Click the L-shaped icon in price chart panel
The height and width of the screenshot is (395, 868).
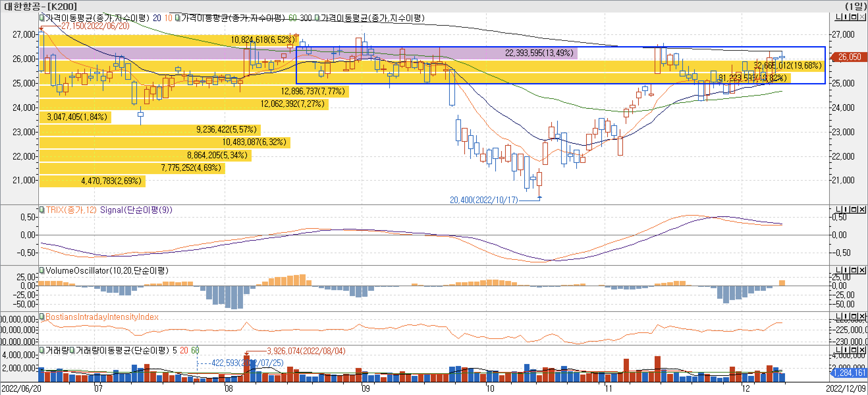click(x=838, y=17)
